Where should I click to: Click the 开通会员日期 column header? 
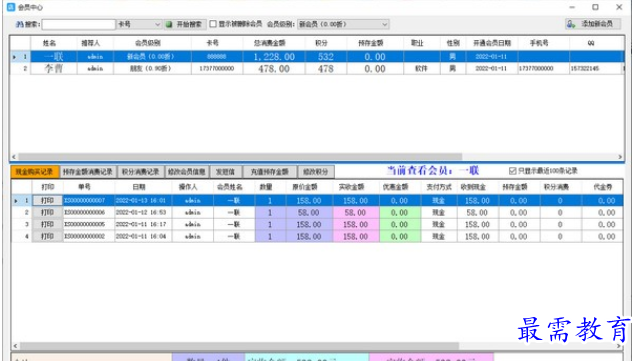[x=492, y=43]
